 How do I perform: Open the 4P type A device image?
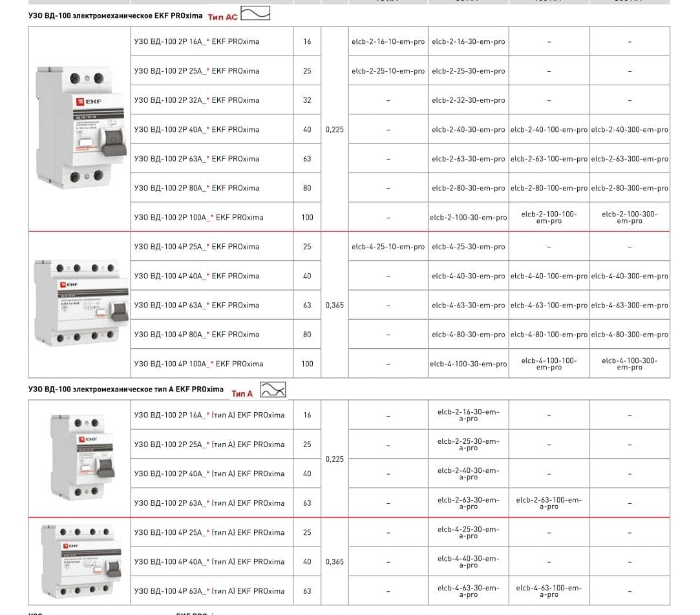79,561
